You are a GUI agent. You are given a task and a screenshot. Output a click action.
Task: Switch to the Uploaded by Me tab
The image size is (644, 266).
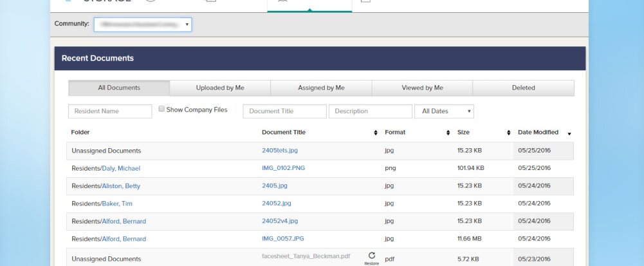click(220, 88)
